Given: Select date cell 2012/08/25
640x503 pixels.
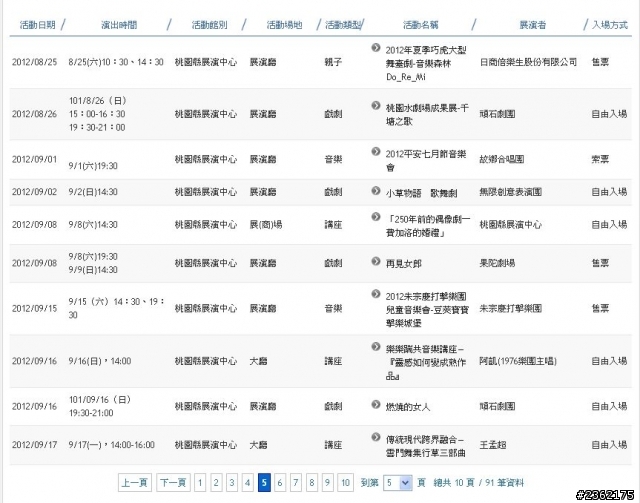Looking at the screenshot, I should point(34,62).
